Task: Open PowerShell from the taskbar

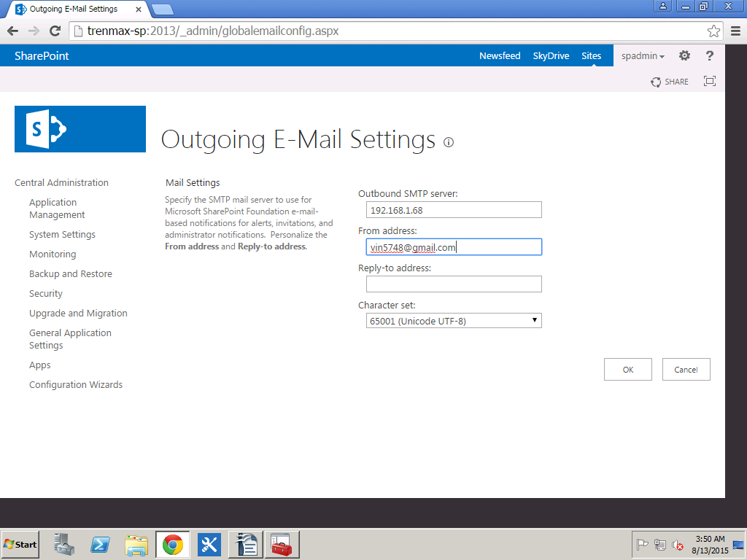Action: tap(100, 544)
